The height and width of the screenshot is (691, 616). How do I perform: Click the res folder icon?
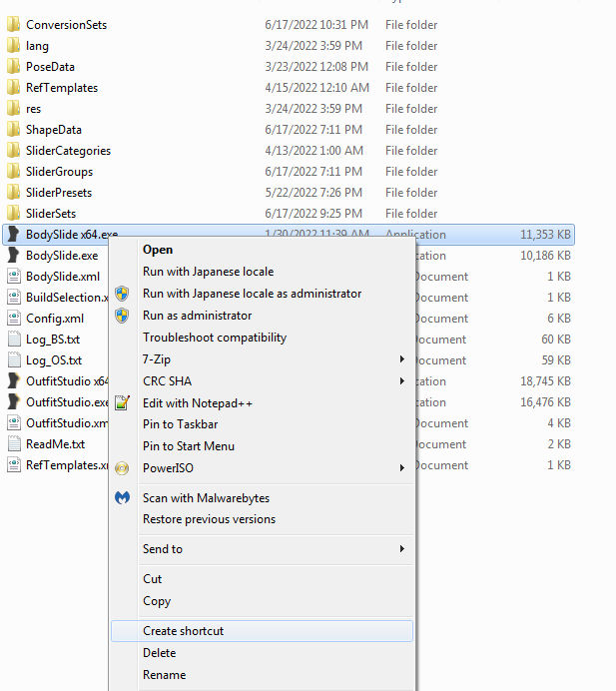14,108
